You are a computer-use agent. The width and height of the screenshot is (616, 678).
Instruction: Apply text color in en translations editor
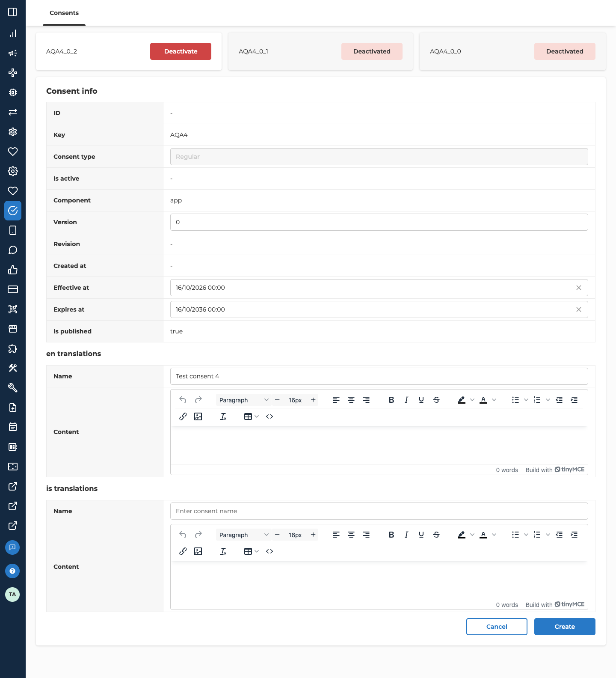pos(483,400)
